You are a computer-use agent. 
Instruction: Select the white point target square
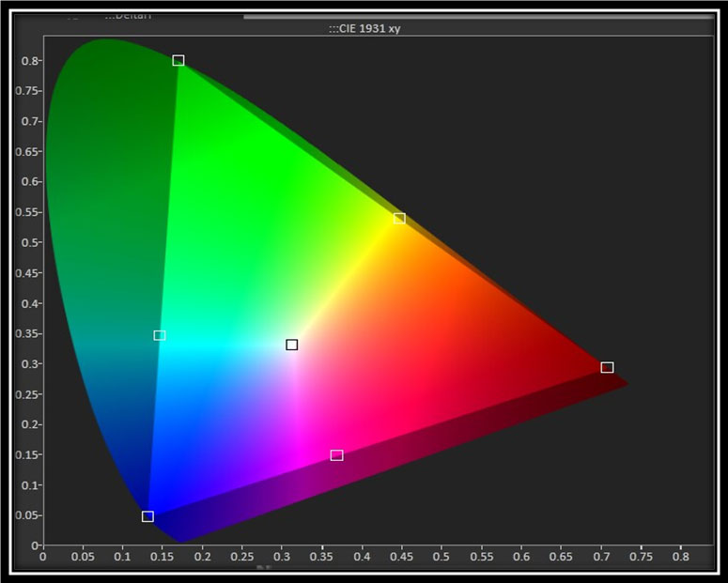coord(291,345)
